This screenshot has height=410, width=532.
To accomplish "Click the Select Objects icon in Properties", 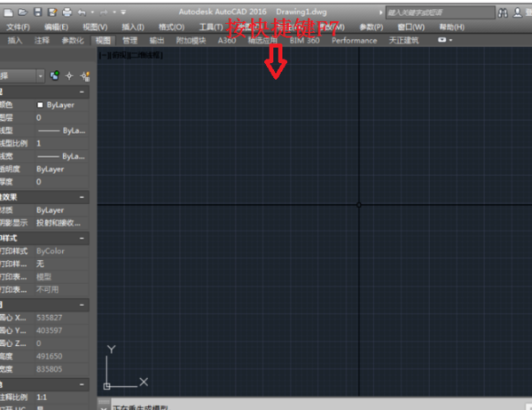I will point(69,76).
